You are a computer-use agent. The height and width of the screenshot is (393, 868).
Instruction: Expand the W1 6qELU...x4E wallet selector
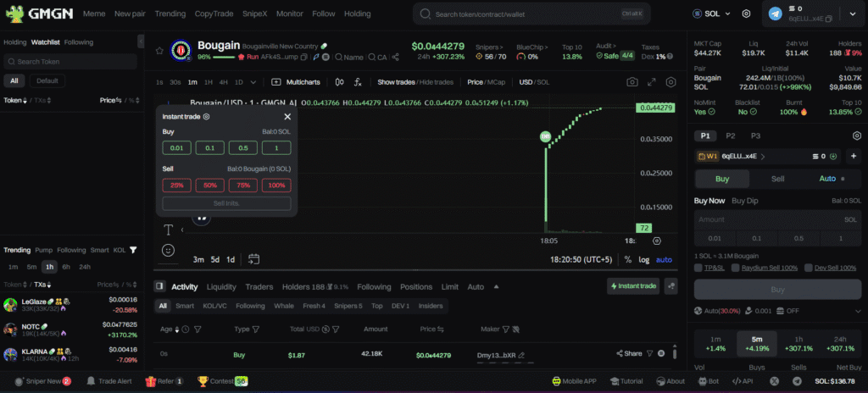(x=732, y=157)
